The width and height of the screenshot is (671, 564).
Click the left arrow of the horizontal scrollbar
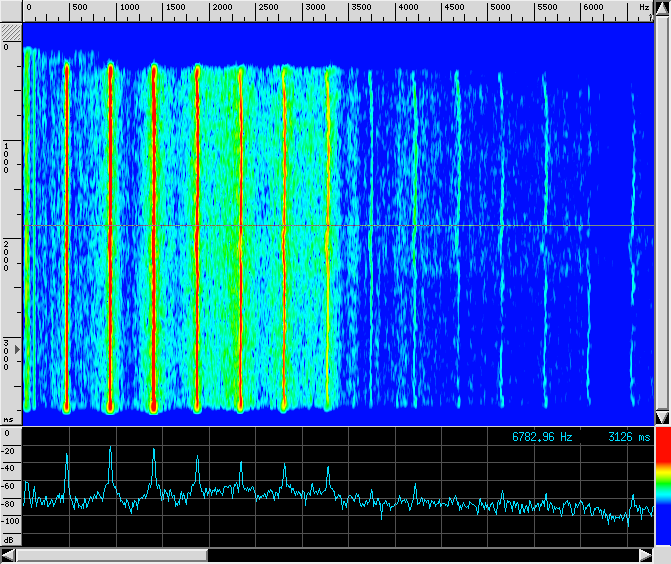[x=10, y=555]
